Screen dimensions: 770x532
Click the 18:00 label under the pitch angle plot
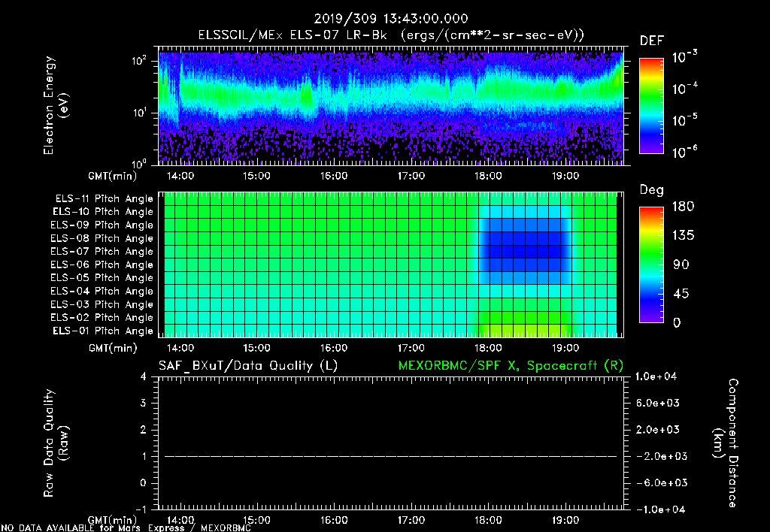coord(488,348)
